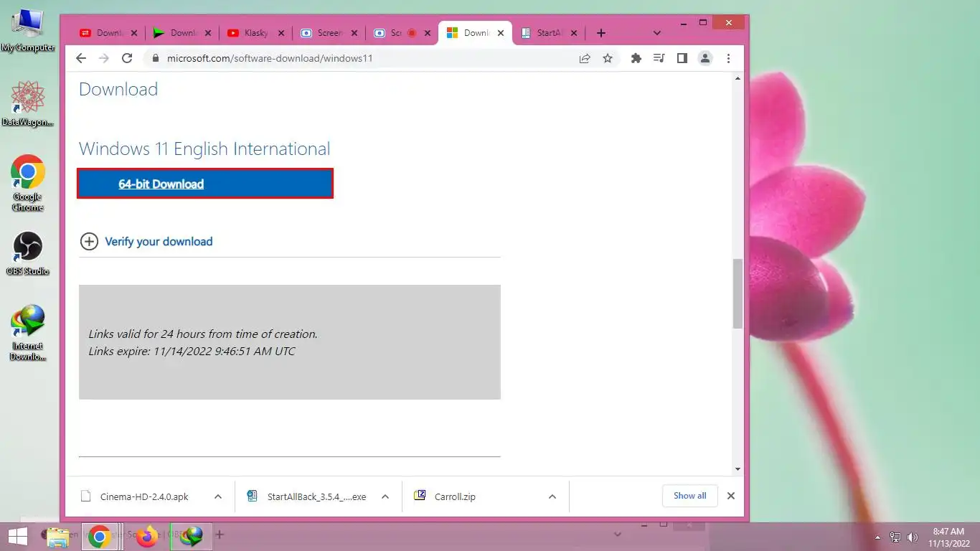Click the scrollbar up arrow
Screen dimensions: 980x551
pyautogui.click(x=738, y=78)
